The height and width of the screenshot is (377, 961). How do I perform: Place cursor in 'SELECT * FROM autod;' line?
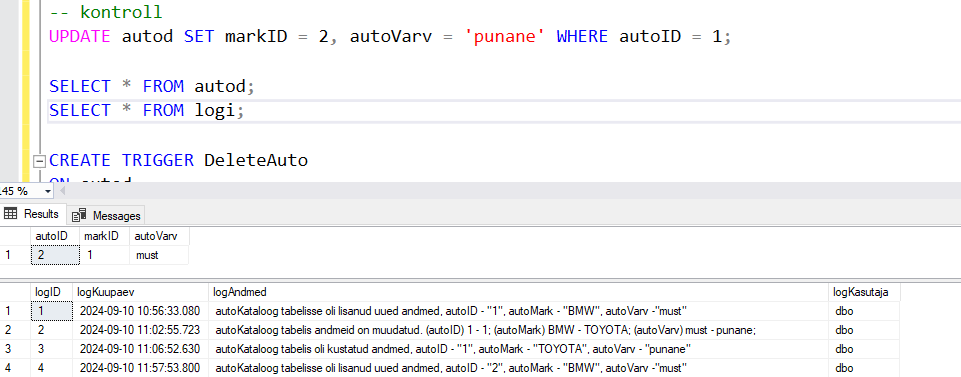[151, 86]
